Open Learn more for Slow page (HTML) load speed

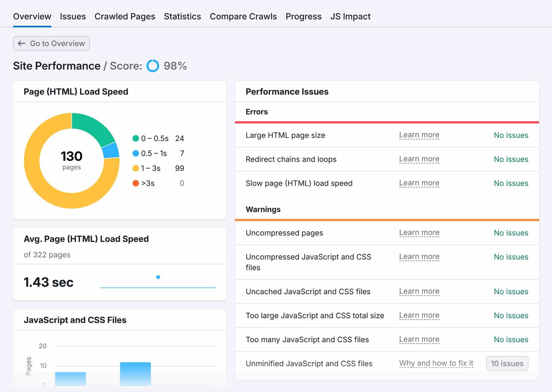(419, 183)
